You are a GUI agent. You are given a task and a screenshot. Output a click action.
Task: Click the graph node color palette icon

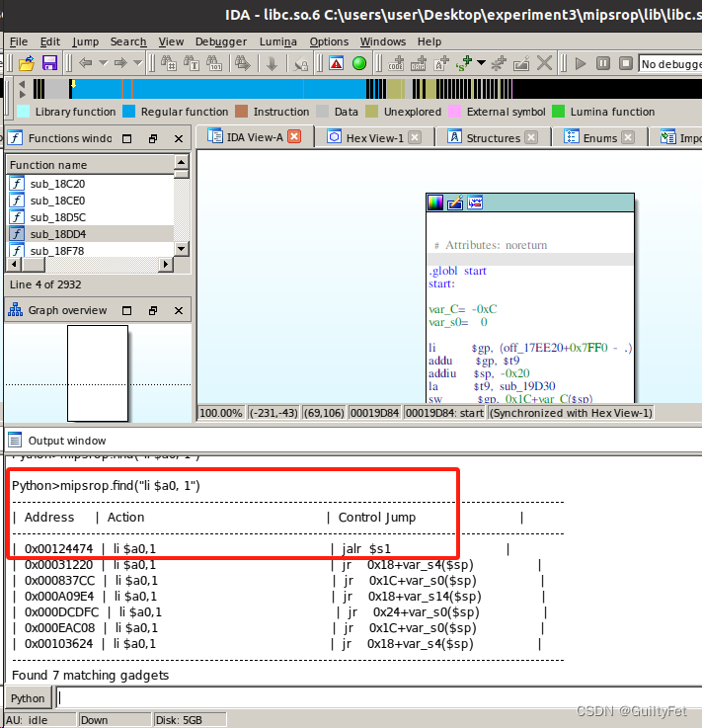click(x=435, y=202)
